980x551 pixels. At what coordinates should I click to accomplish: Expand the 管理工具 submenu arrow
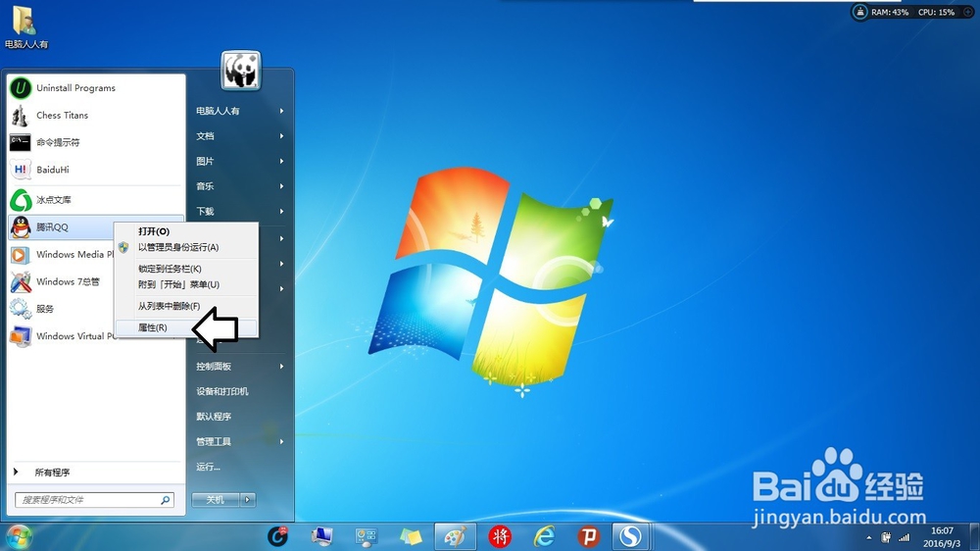click(282, 441)
